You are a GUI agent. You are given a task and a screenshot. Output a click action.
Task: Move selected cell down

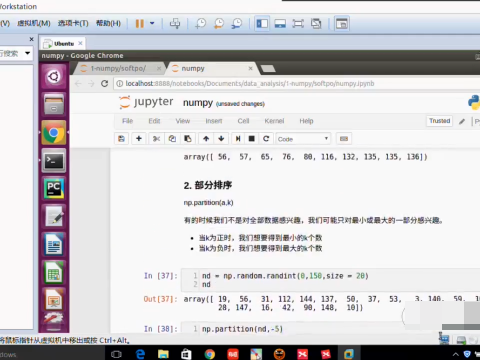(221, 139)
